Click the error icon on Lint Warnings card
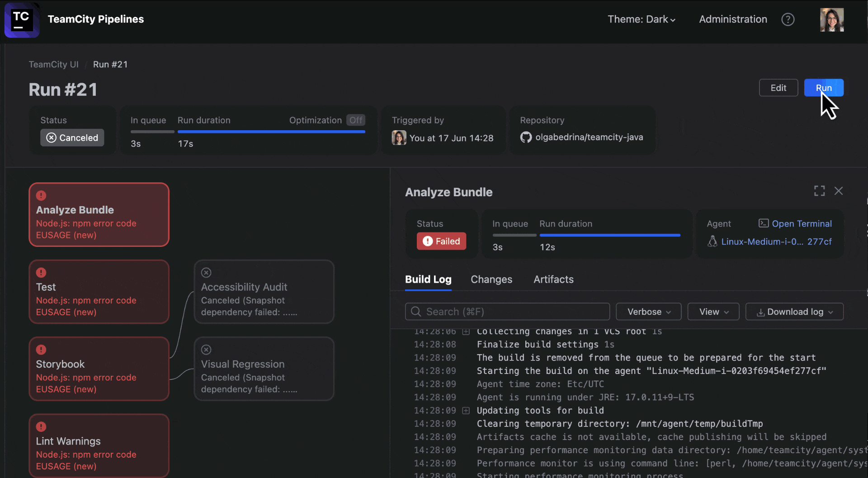 coord(41,426)
